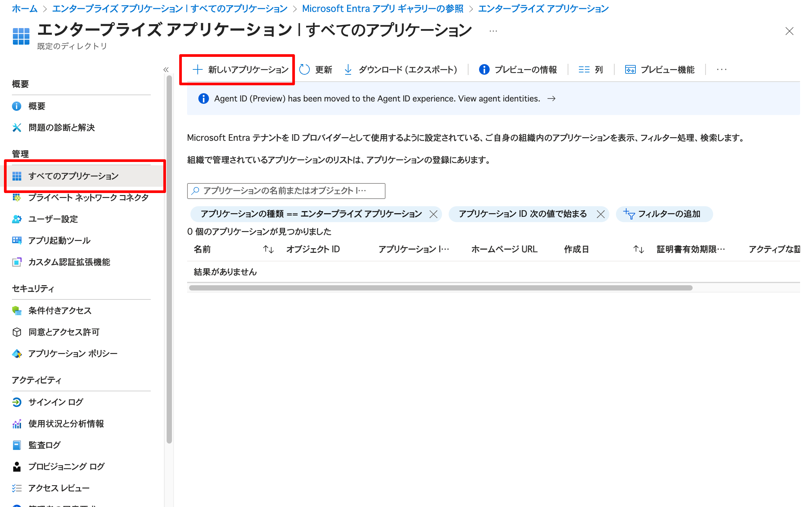This screenshot has height=507, width=812.
Task: Open 条件付きアクセス under セキュリティ
Action: (60, 310)
